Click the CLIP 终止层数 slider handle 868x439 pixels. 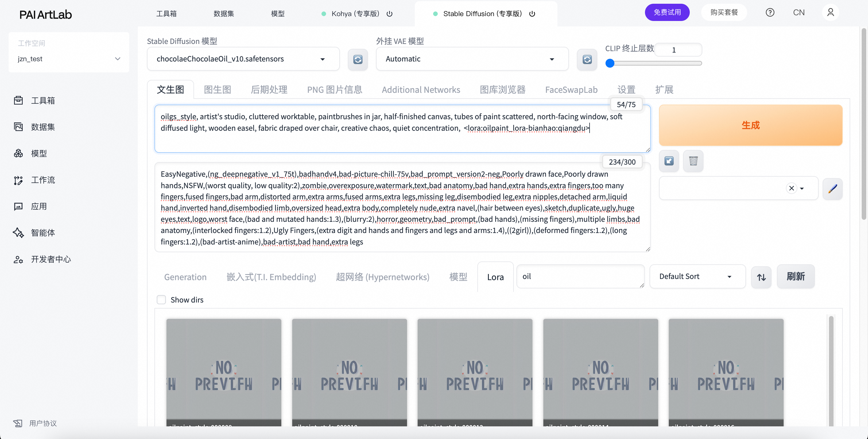[x=610, y=63]
